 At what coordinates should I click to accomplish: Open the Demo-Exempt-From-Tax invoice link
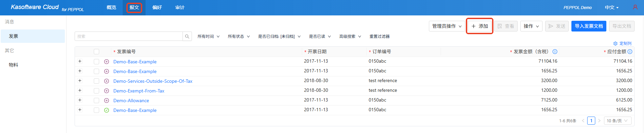(x=139, y=91)
